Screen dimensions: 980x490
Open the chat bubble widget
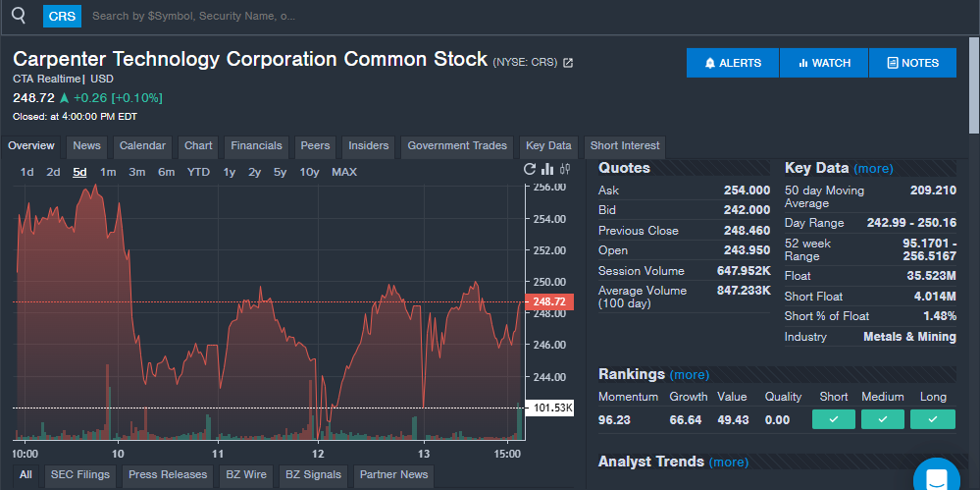click(936, 478)
